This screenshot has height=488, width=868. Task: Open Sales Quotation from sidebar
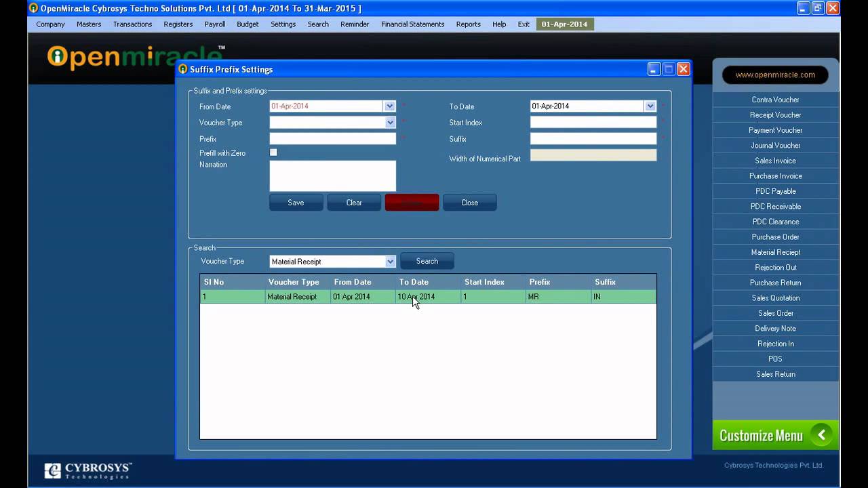[x=775, y=298]
